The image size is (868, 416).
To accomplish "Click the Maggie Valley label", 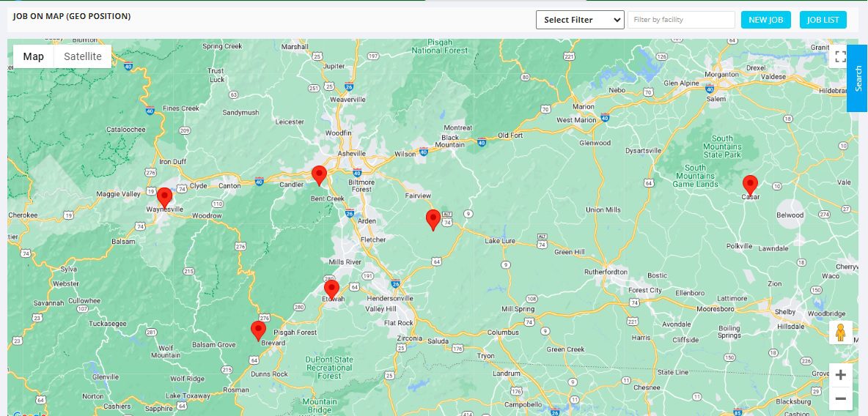I will 119,194.
